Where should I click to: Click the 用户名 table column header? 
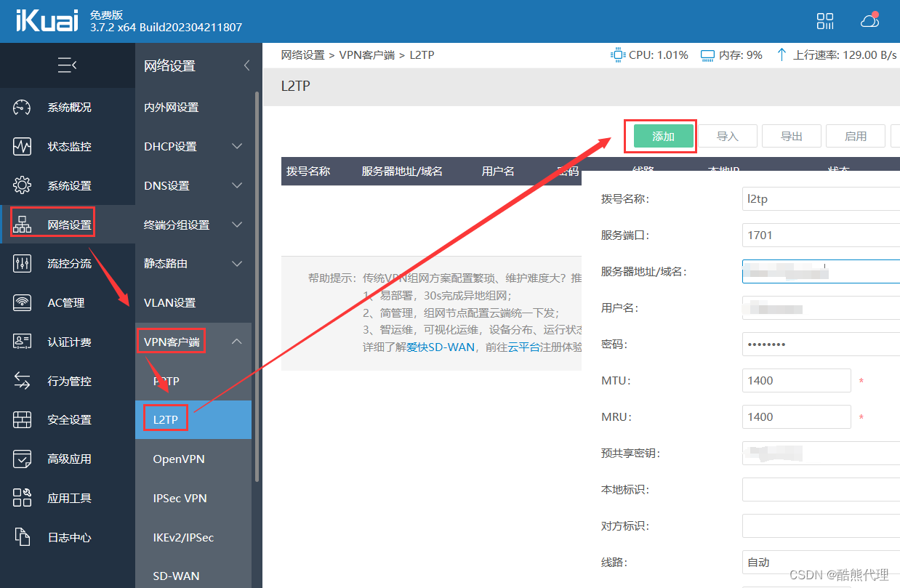(x=498, y=172)
